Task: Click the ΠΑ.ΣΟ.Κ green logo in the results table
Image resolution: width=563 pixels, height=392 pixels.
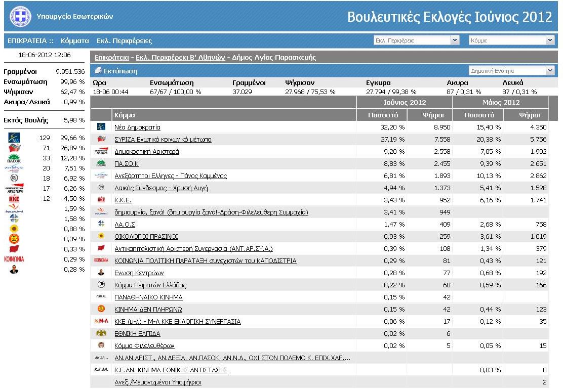Action: [x=101, y=163]
